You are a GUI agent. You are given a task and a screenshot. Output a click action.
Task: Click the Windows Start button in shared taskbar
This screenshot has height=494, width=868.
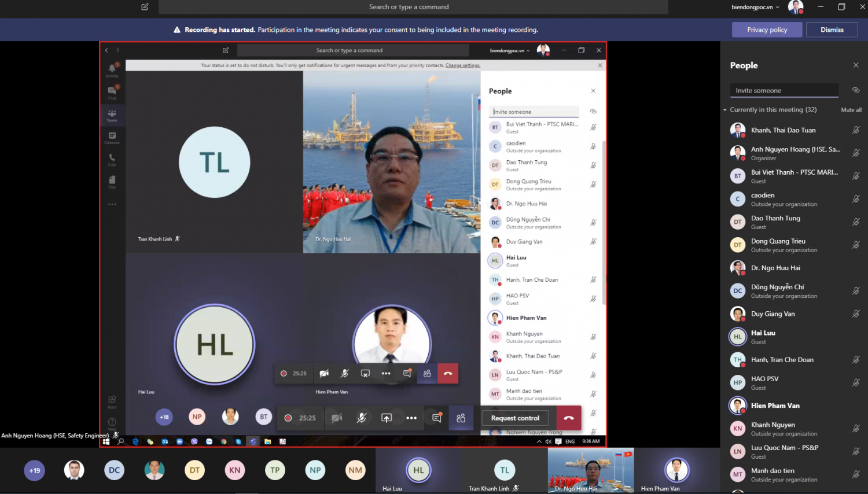106,441
